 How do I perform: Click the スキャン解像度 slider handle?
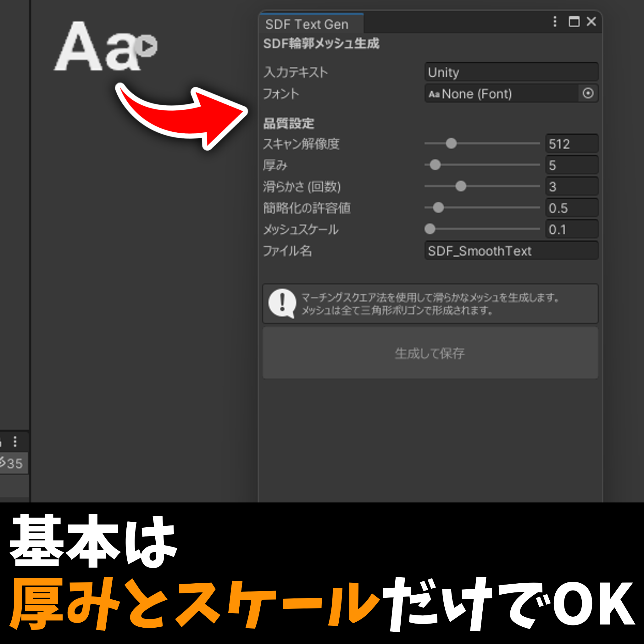451,144
